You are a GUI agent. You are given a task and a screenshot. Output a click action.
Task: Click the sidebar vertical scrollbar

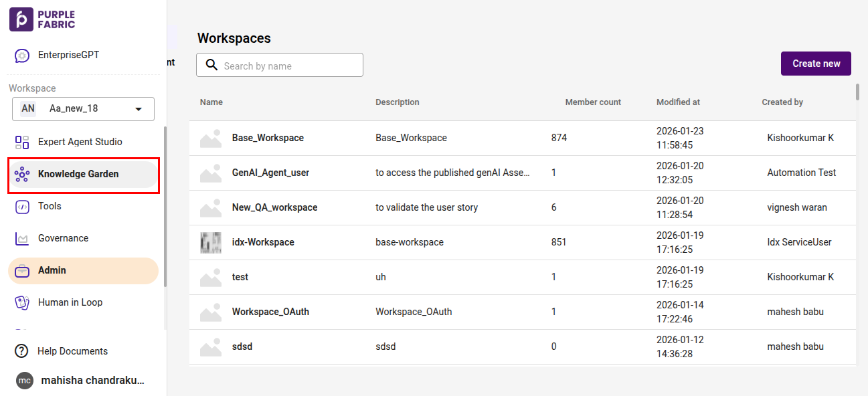(165, 227)
